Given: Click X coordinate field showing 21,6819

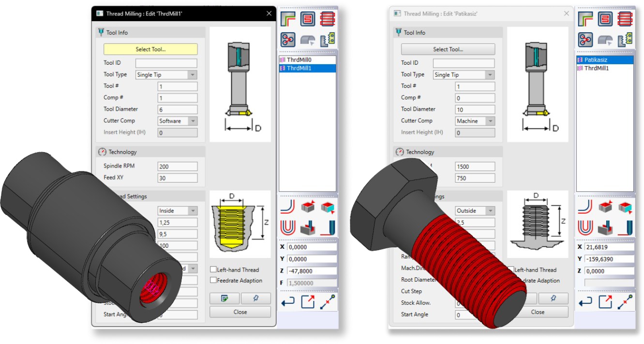Looking at the screenshot, I should coord(609,247).
